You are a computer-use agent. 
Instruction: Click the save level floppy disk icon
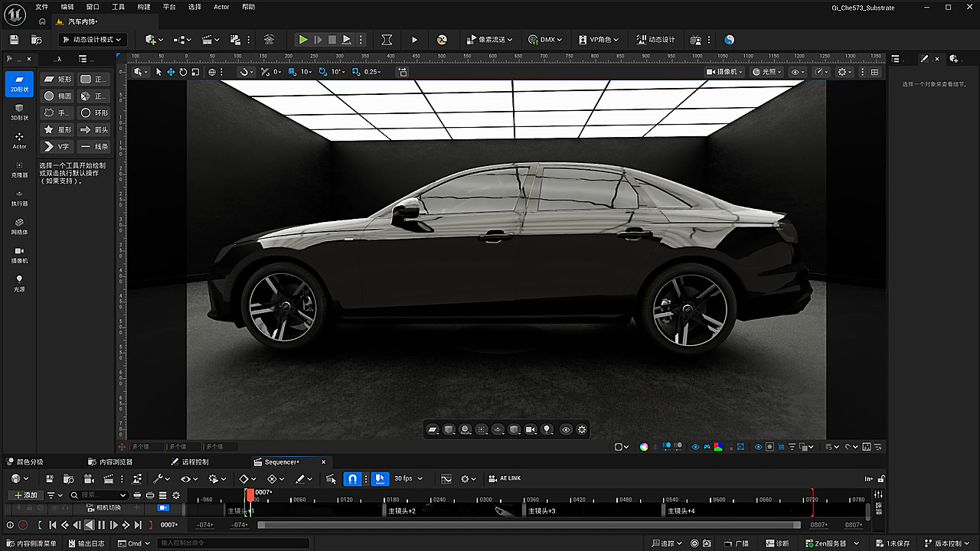tap(14, 40)
